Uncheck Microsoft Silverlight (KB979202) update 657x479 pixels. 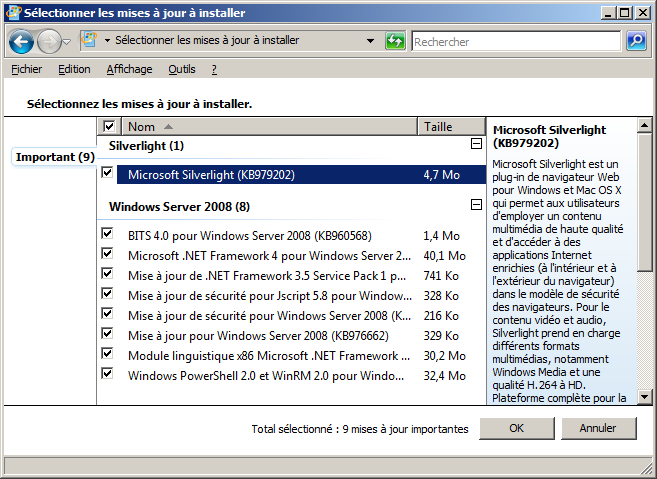click(x=108, y=174)
